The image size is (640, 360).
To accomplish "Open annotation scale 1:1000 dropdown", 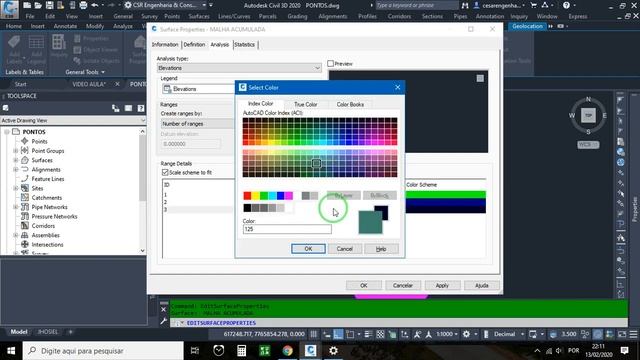I will [x=447, y=334].
